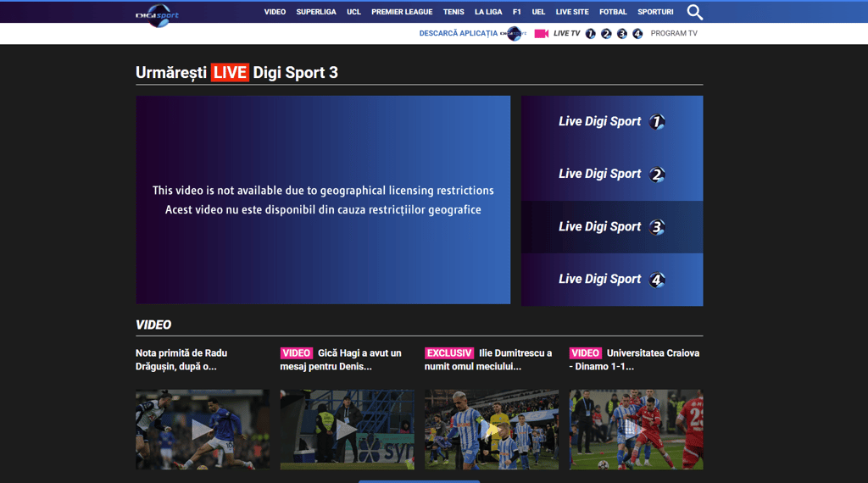
Task: Open Universitatea Craiova - Dinamo 1-1 headline
Action: (634, 359)
